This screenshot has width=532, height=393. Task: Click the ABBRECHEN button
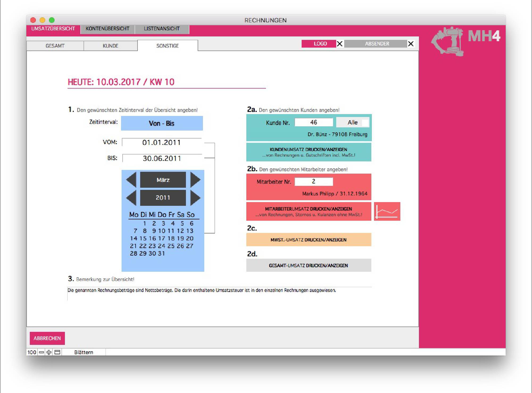click(47, 338)
